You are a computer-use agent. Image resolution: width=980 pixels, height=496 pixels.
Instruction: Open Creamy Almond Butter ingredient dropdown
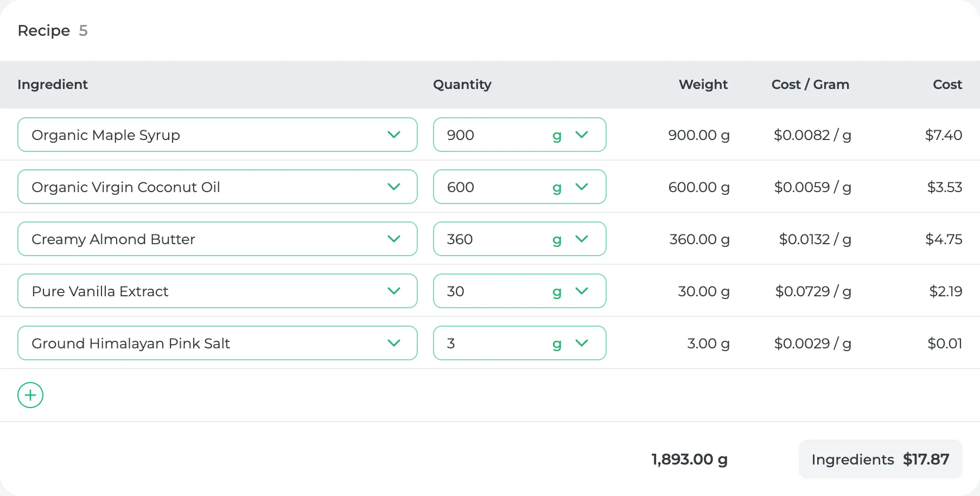(x=218, y=239)
